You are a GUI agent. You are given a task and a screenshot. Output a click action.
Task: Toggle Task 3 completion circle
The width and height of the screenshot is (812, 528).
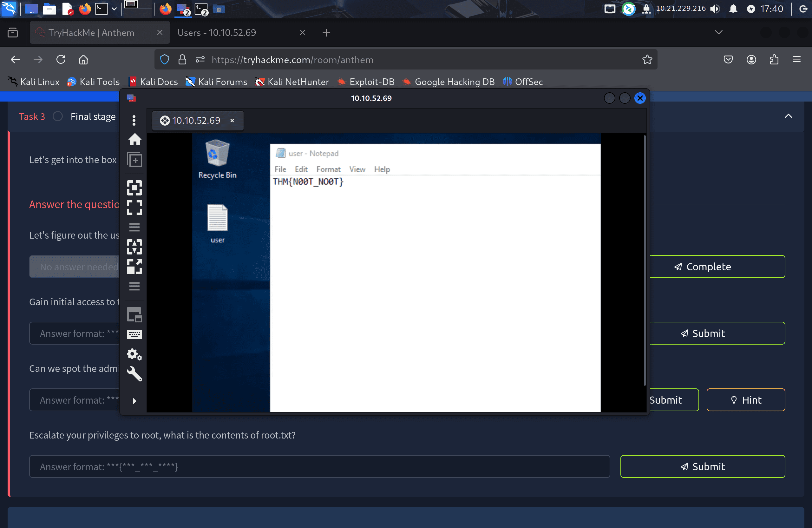(x=58, y=116)
